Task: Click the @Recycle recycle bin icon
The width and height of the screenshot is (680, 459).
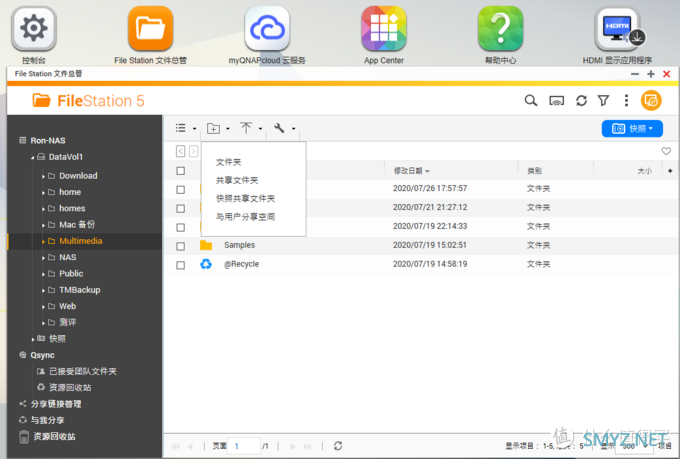Action: pyautogui.click(x=206, y=264)
